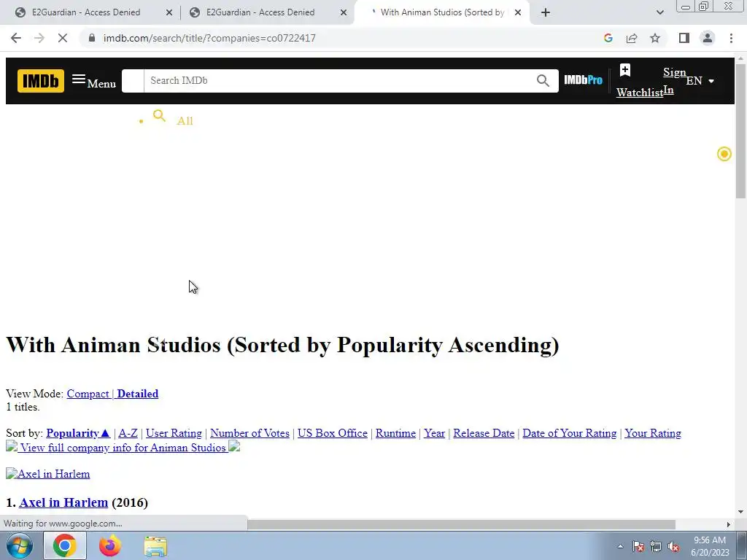Screen dimensions: 747x560
Task: Go back to previous page
Action: (x=16, y=38)
